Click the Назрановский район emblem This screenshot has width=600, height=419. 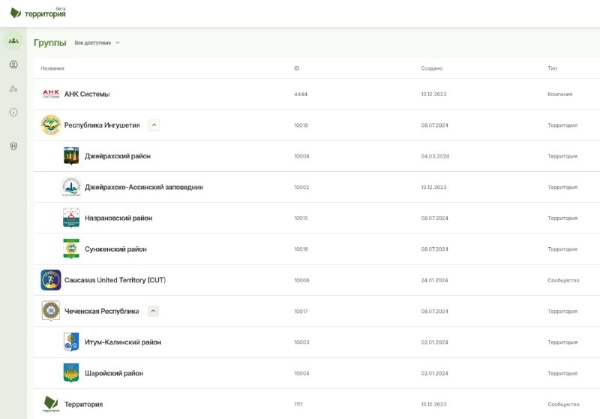click(x=71, y=218)
